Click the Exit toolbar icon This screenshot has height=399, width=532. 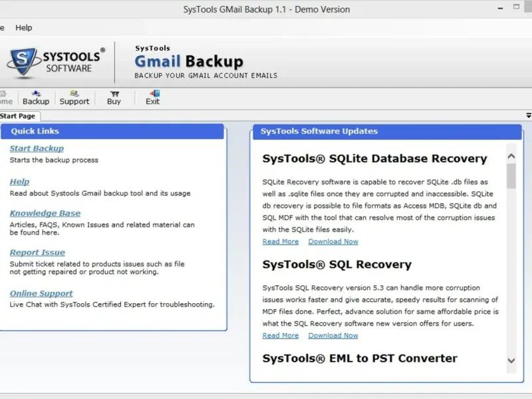pyautogui.click(x=153, y=98)
